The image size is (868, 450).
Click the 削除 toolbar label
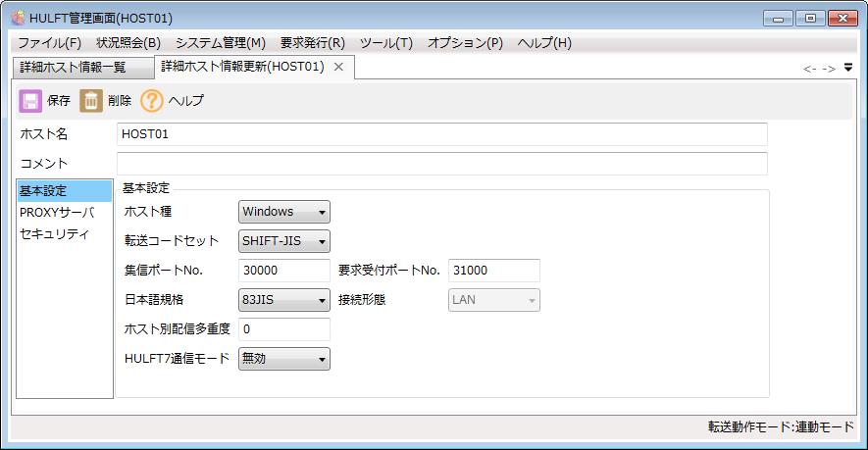coord(120,101)
